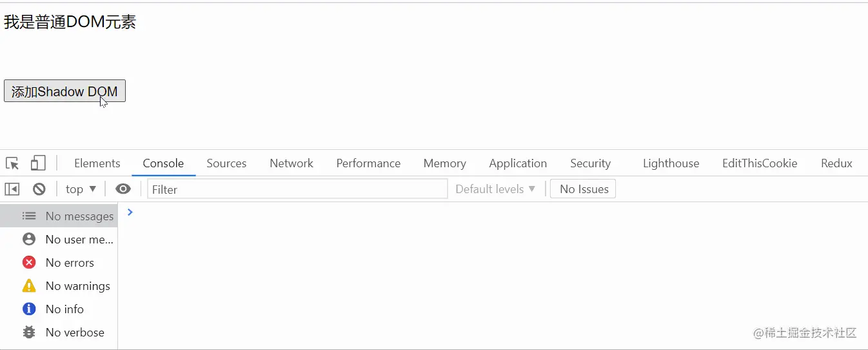This screenshot has width=868, height=350.
Task: Switch to the Elements tab
Action: click(97, 163)
